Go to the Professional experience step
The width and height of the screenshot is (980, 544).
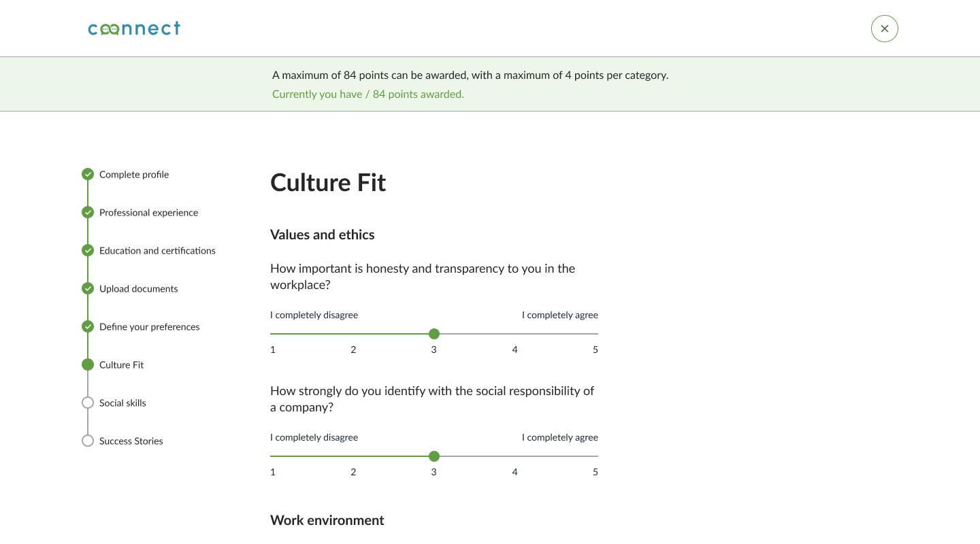tap(148, 213)
